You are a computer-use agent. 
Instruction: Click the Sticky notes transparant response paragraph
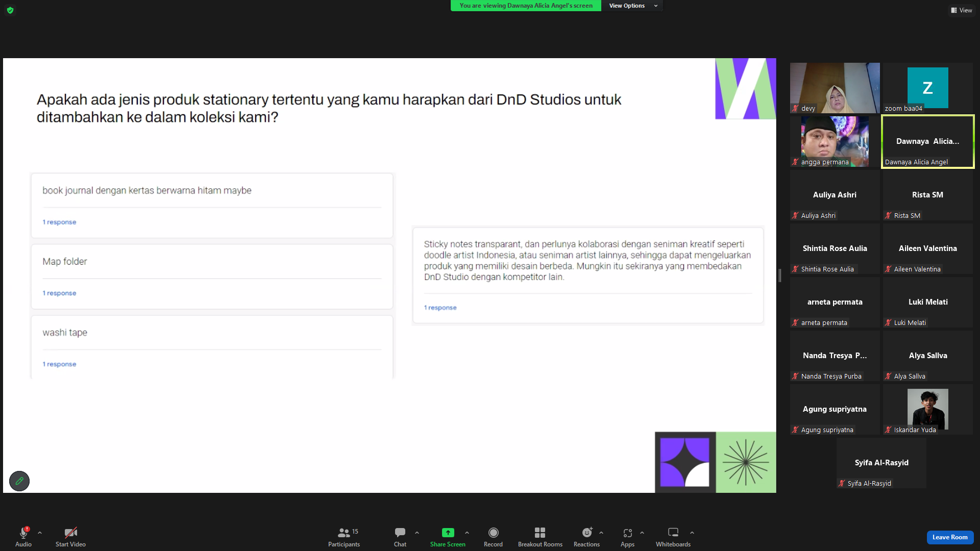click(587, 260)
